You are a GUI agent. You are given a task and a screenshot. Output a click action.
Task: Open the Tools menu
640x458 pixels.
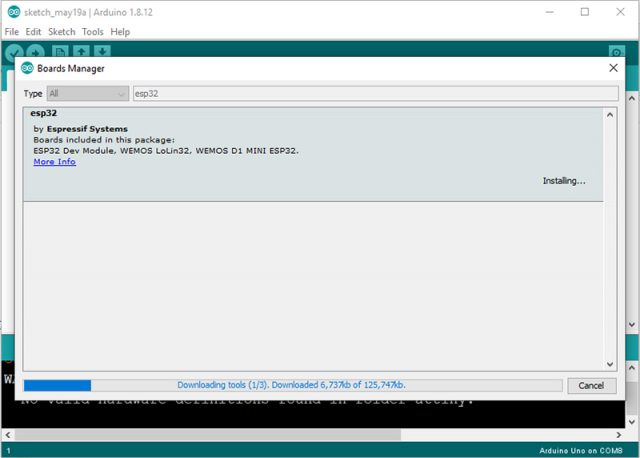(93, 32)
